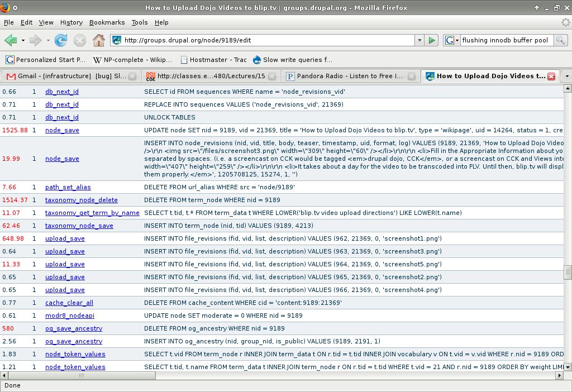572x392 pixels.
Task: Click the search magnifier icon
Action: coord(560,40)
